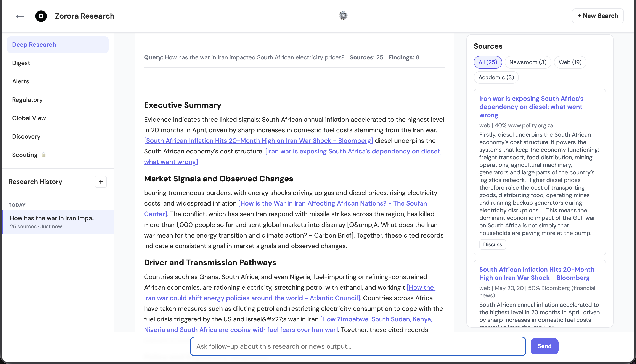The height and width of the screenshot is (364, 636).
Task: Add new research with plus icon
Action: pyautogui.click(x=101, y=182)
